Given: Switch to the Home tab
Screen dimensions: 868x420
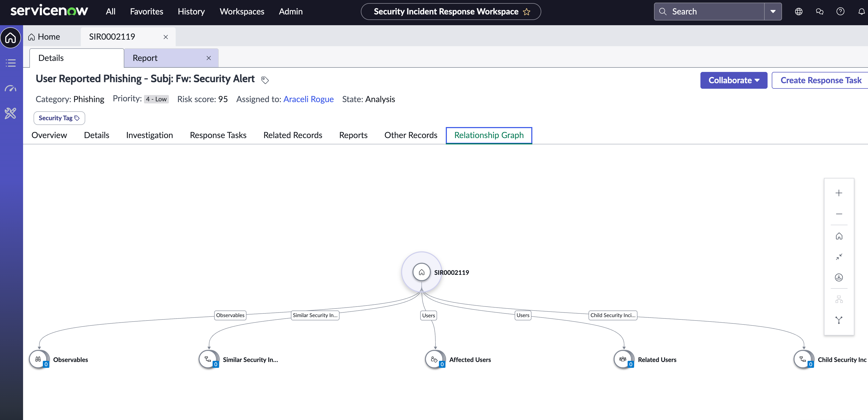Looking at the screenshot, I should point(44,36).
